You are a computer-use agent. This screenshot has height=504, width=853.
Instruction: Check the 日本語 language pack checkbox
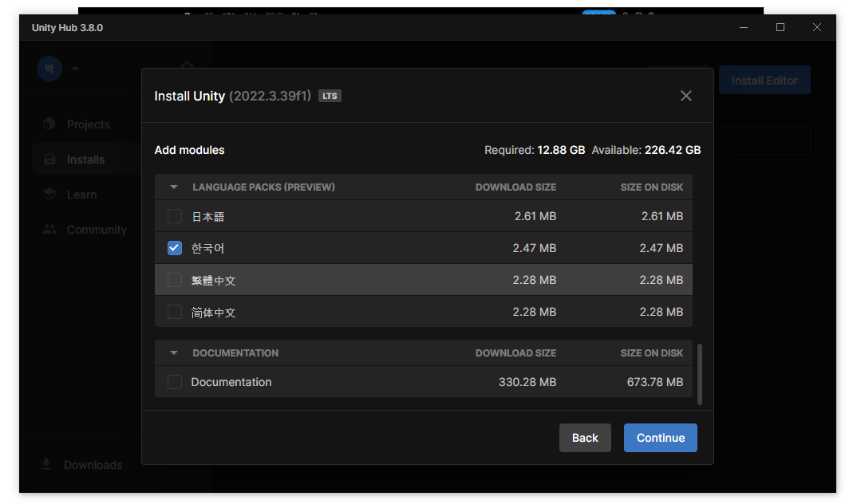[174, 216]
